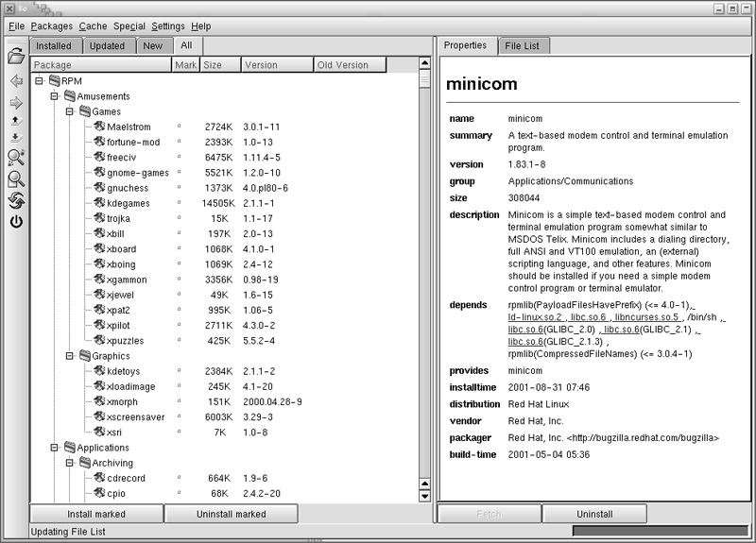Image resolution: width=756 pixels, height=543 pixels.
Task: Collapse the Archiving tree branch
Action: pyautogui.click(x=70, y=464)
